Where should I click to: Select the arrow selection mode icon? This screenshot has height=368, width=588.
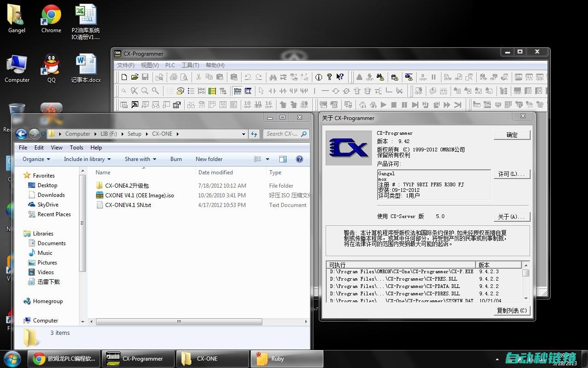(261, 91)
